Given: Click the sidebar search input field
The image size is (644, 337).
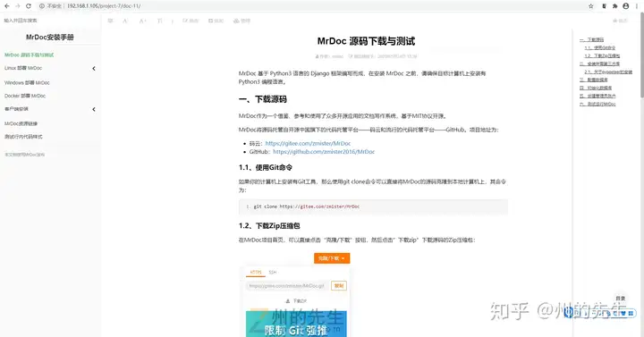Looking at the screenshot, I should 49,21.
